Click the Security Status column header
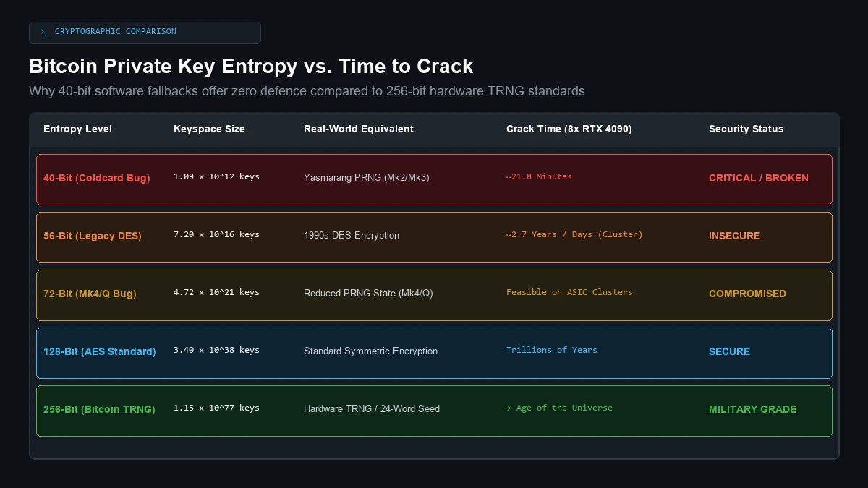The width and height of the screenshot is (868, 488). point(746,129)
